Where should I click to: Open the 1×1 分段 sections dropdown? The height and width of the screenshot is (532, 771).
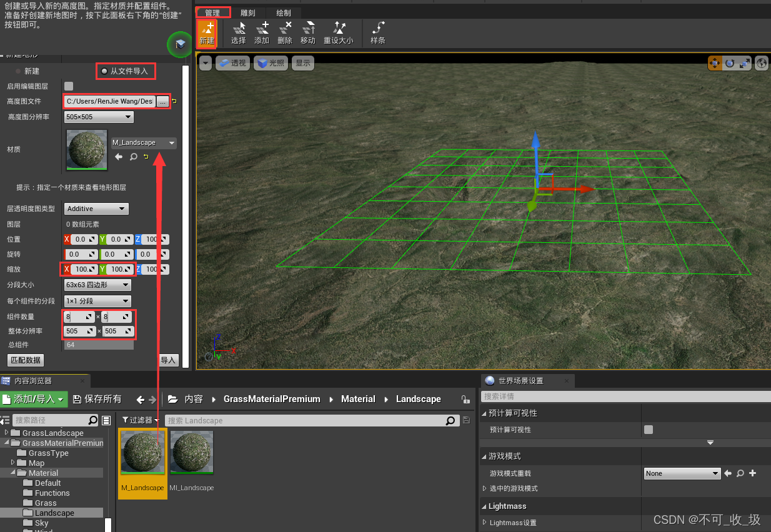point(97,301)
